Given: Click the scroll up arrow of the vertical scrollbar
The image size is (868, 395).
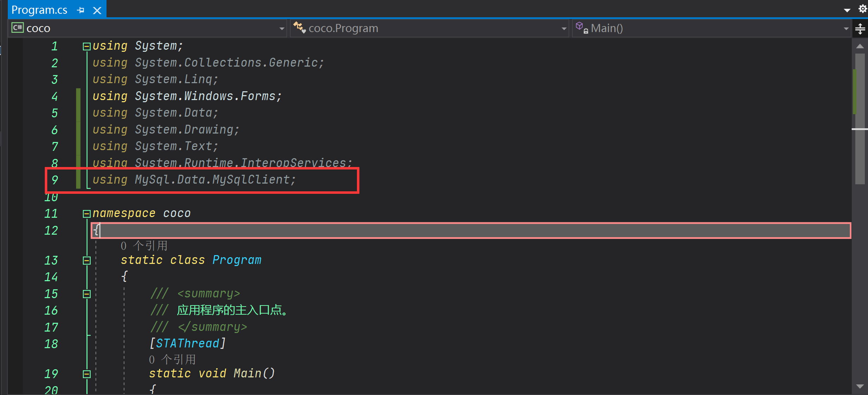Looking at the screenshot, I should click(860, 47).
